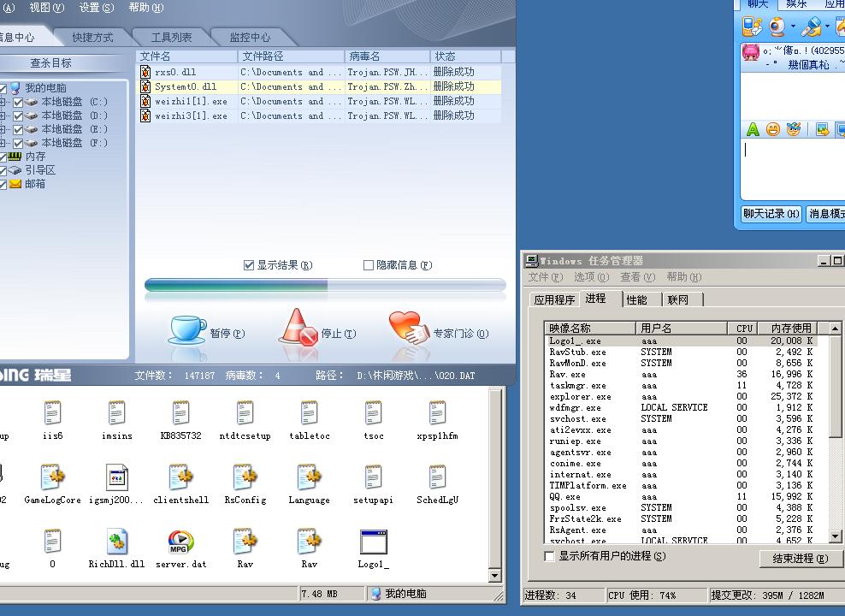
Task: Switch to the 快捷方式 tab
Action: 92,37
